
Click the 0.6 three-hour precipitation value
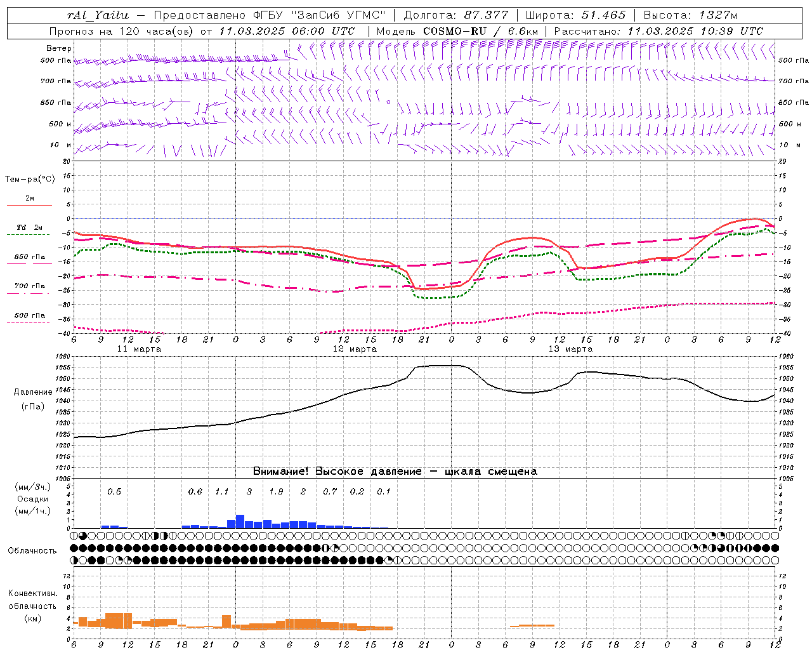pyautogui.click(x=195, y=492)
